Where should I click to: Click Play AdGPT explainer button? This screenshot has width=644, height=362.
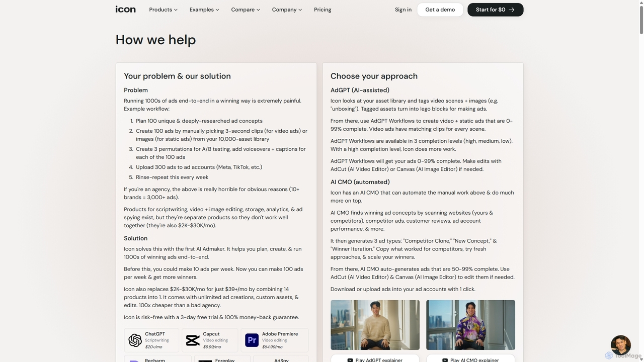(x=375, y=359)
